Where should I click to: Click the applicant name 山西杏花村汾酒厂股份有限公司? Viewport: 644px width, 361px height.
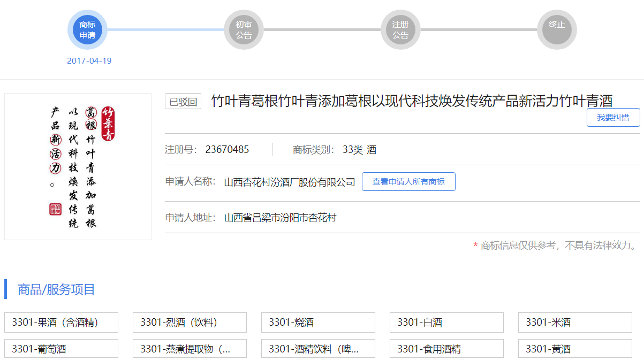pos(290,182)
